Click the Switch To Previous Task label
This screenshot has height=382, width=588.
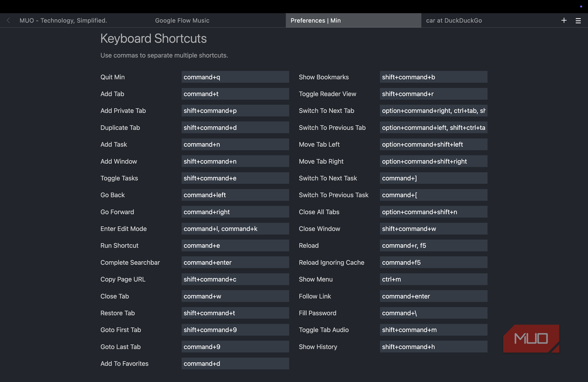(x=334, y=195)
